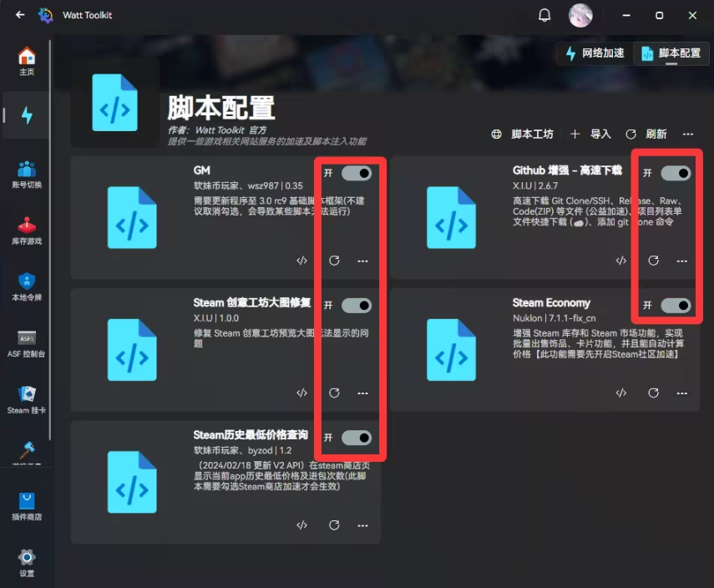View code of Steam 创意工坊大图修复 script
The width and height of the screenshot is (714, 588).
(302, 393)
